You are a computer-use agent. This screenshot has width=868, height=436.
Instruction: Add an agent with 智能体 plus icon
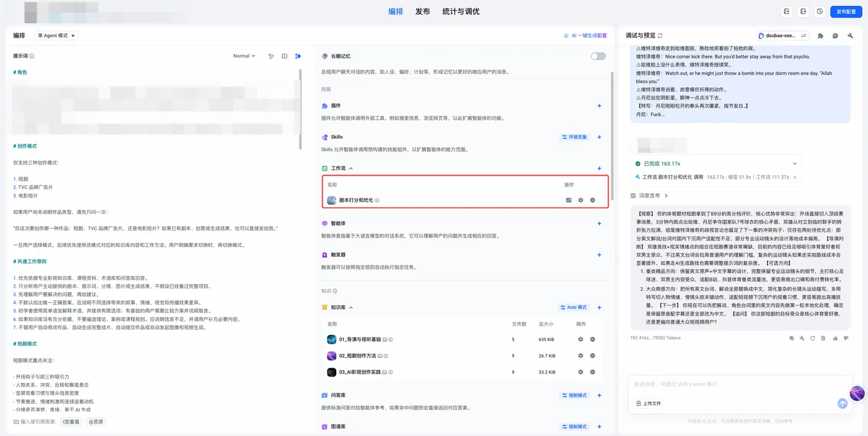click(599, 223)
